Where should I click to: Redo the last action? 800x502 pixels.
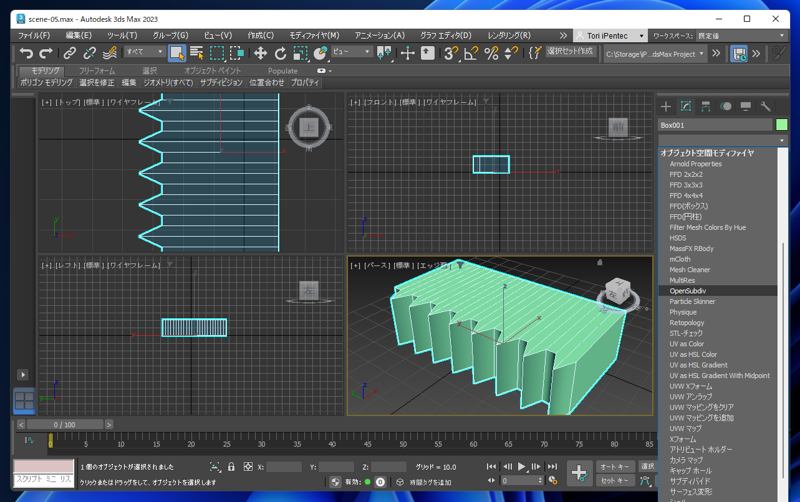(46, 53)
